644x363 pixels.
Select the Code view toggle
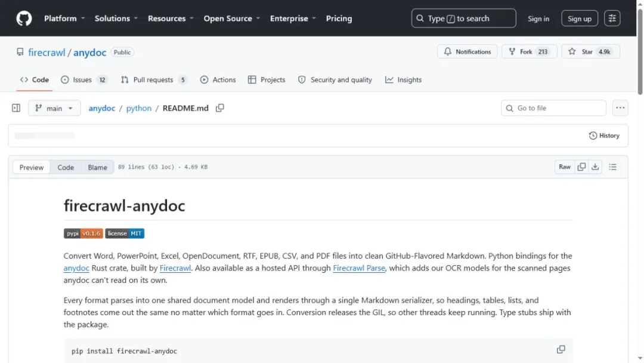click(x=66, y=167)
